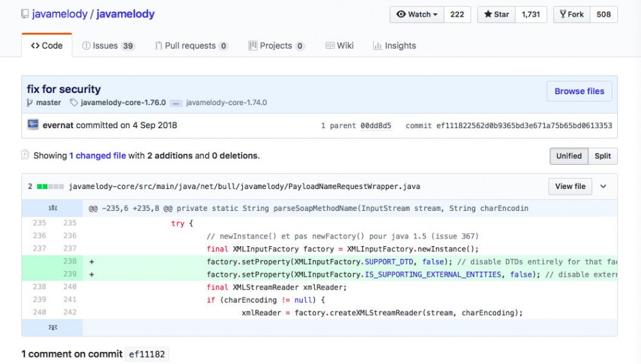View the 1,731 stargazers count

[531, 14]
